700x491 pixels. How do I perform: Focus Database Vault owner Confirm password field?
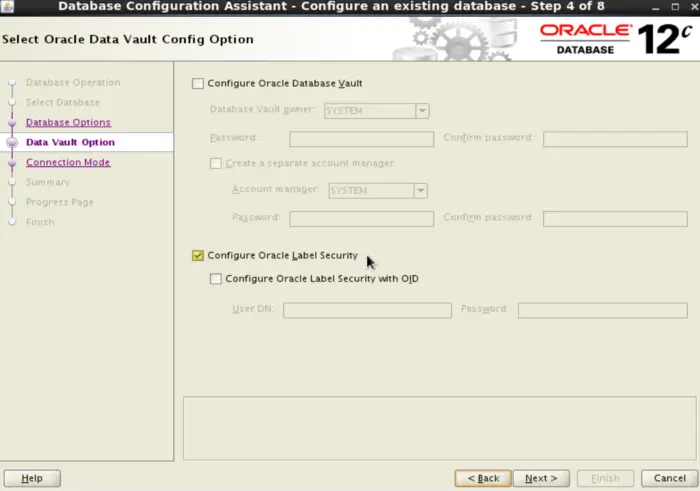click(615, 139)
